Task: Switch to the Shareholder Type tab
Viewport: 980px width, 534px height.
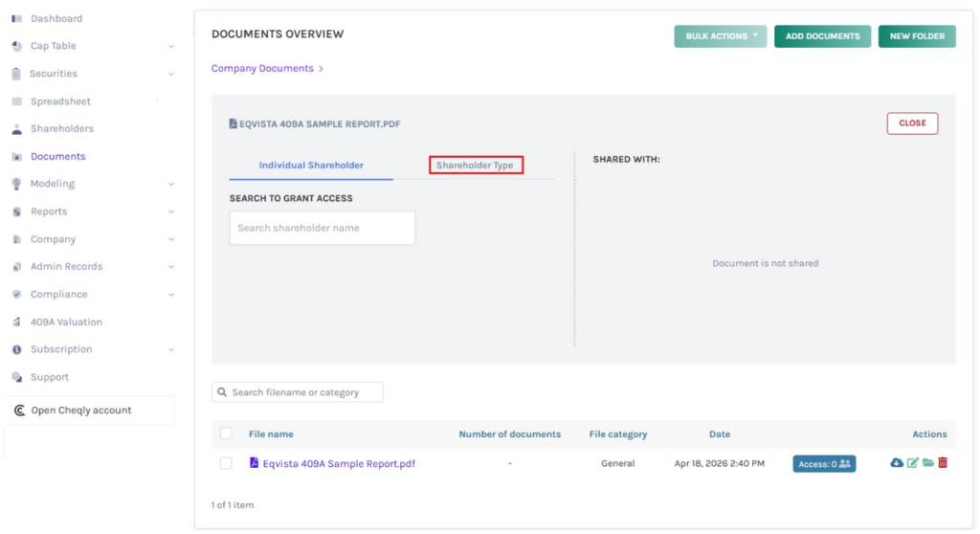Action: pos(475,166)
